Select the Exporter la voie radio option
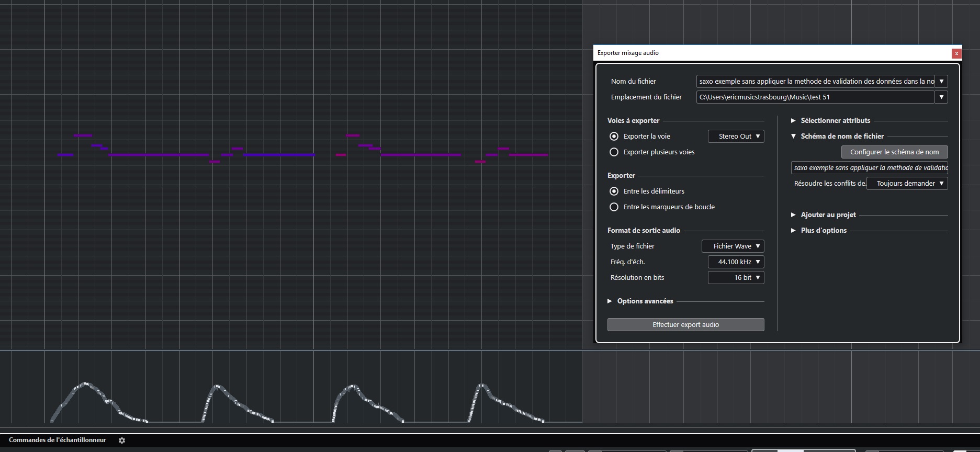The image size is (980, 452). pos(614,137)
